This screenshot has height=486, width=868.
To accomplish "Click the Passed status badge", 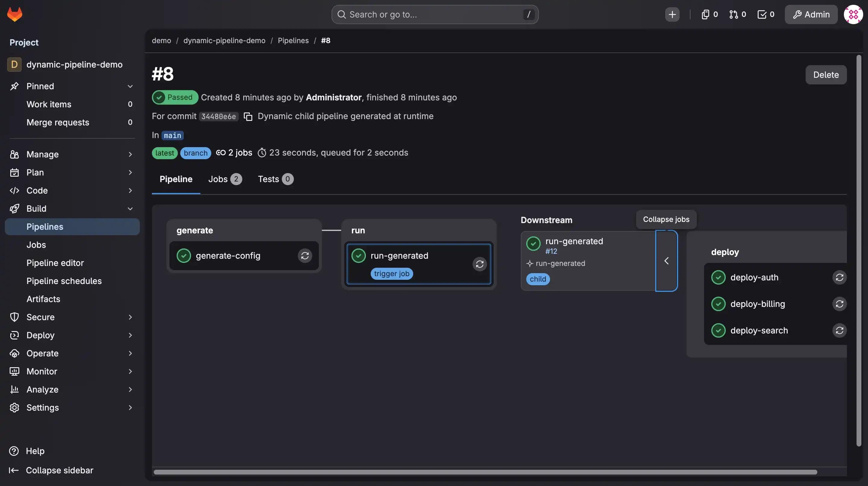I will [x=175, y=97].
